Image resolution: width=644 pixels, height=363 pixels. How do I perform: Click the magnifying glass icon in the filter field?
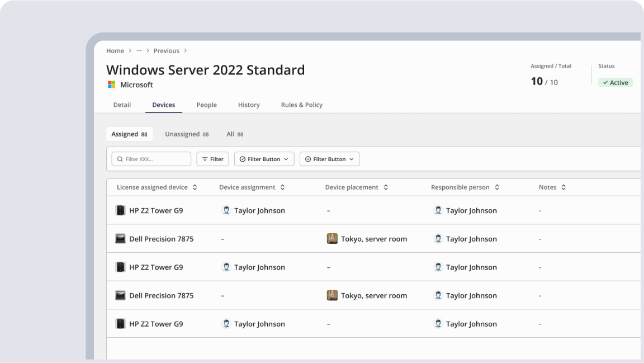click(120, 159)
